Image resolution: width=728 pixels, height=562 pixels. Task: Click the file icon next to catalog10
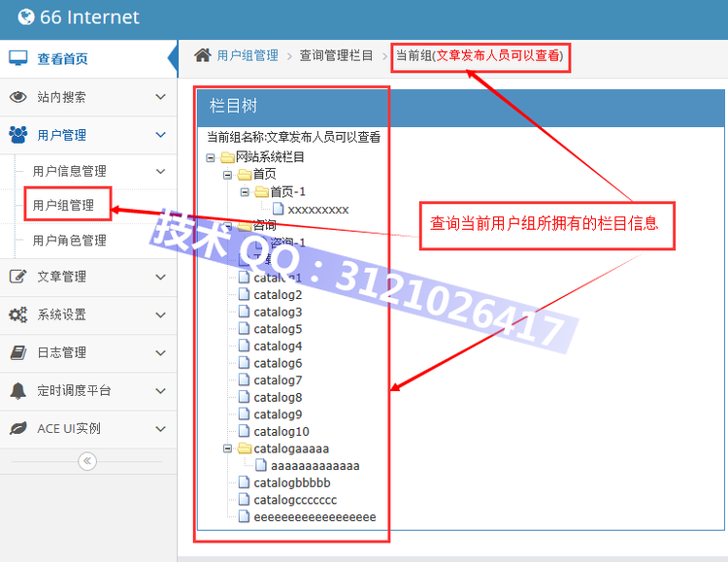pyautogui.click(x=244, y=432)
